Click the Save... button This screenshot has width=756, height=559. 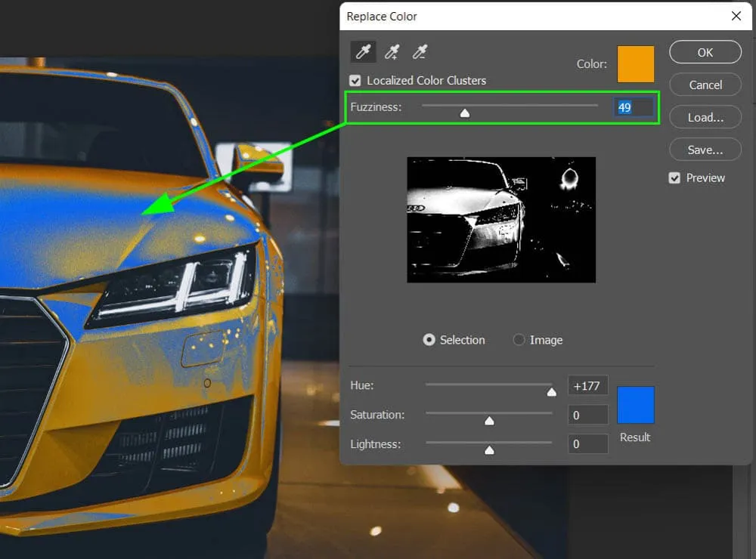point(705,150)
